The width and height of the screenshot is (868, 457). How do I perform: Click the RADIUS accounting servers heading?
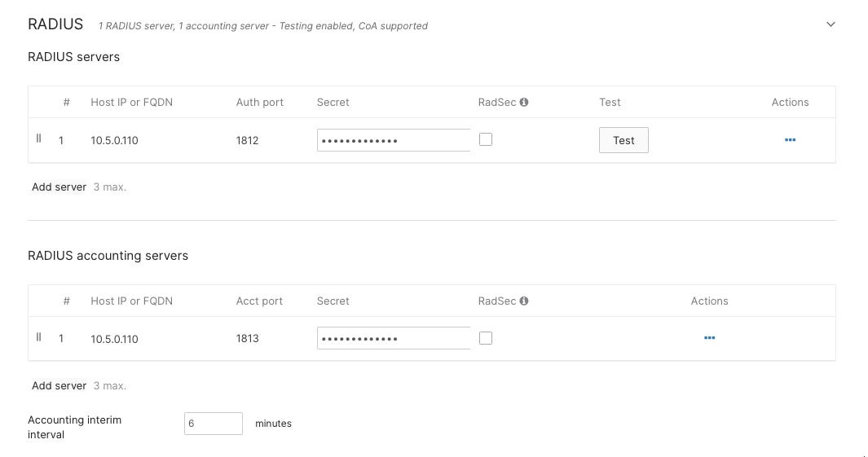pos(108,256)
